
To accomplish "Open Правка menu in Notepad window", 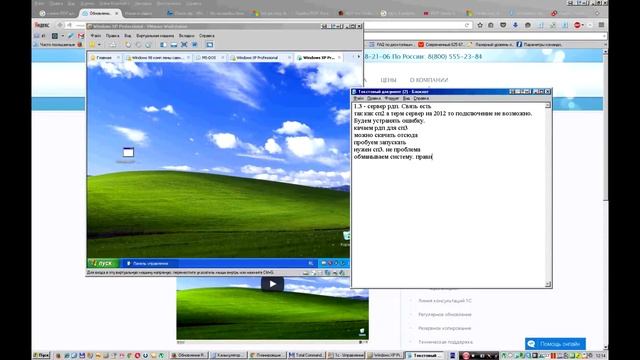I will (373, 98).
